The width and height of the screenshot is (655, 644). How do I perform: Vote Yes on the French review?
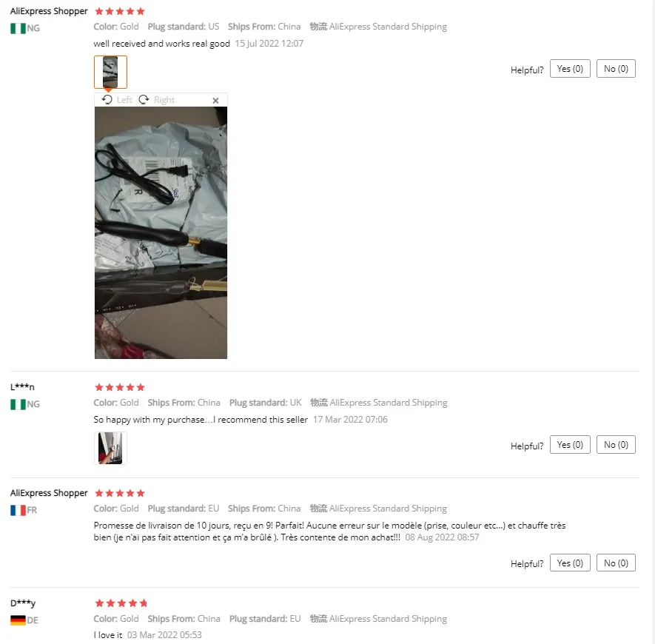570,563
